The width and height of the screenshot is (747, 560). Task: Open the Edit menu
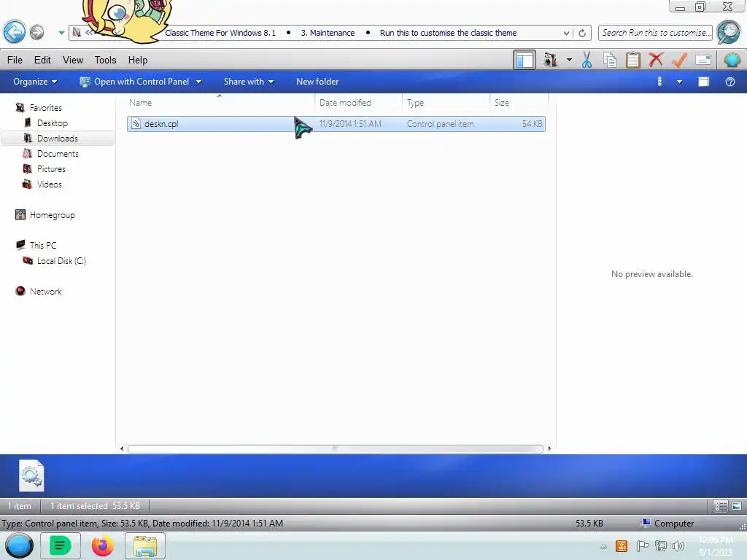click(x=42, y=60)
